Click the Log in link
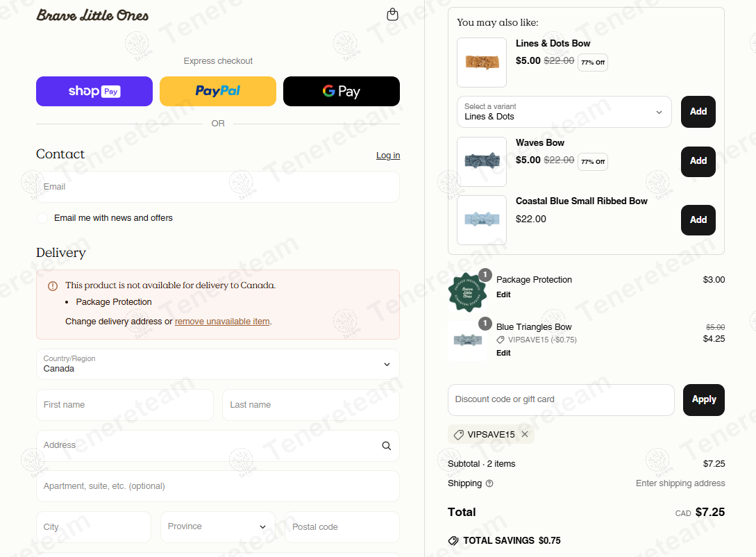The width and height of the screenshot is (756, 557). pyautogui.click(x=388, y=156)
